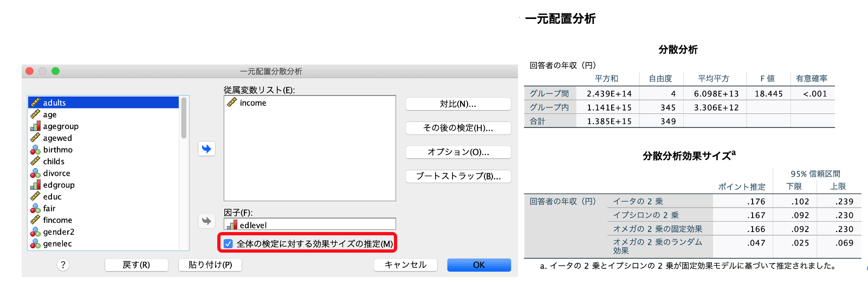
Task: Select the childs variable row
Action: (103, 162)
